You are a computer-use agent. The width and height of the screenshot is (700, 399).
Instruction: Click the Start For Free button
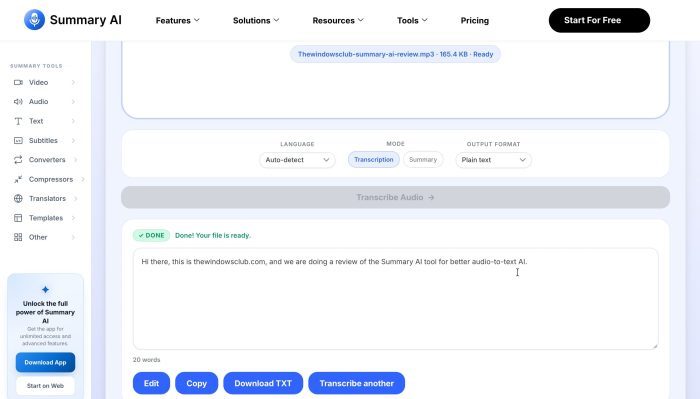599,20
